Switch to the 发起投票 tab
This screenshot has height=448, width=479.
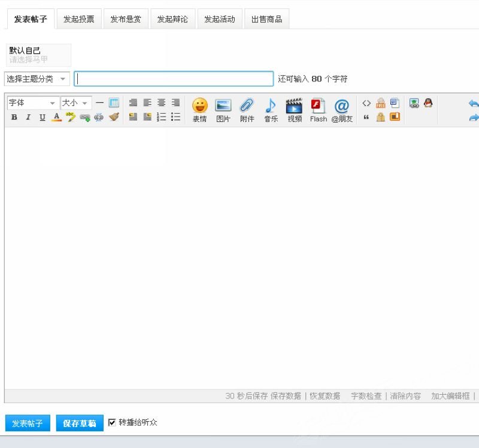pyautogui.click(x=79, y=19)
